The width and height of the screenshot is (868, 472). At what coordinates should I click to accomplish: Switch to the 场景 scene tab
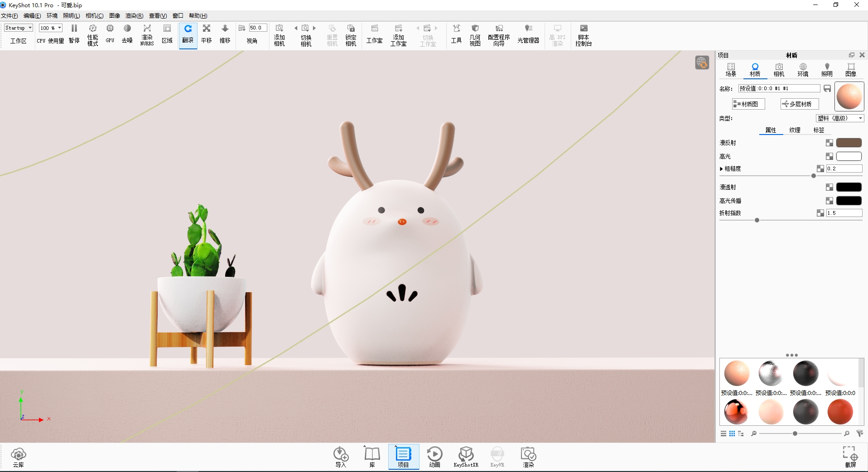pos(731,70)
